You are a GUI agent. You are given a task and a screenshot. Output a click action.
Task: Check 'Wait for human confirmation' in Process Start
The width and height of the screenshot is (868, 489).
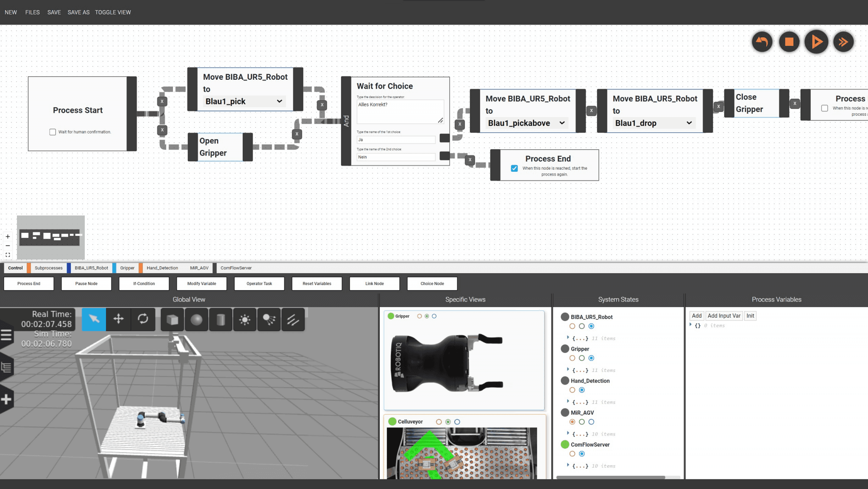53,131
